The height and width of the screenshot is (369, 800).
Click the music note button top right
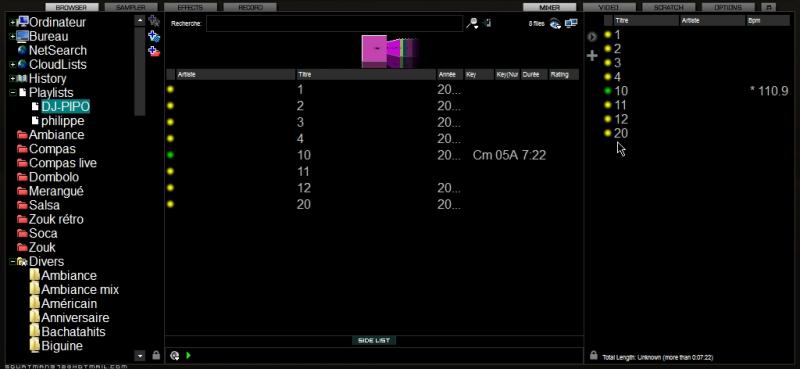768,8
